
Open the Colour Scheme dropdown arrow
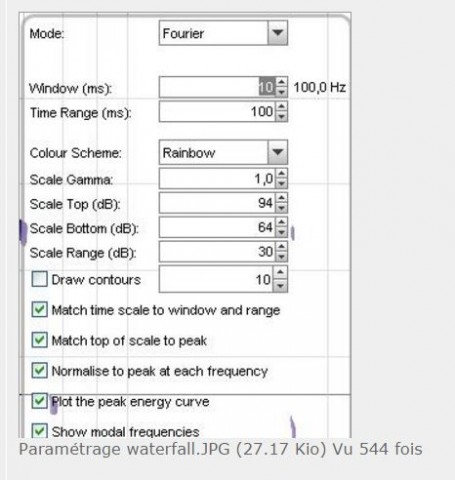pos(277,152)
